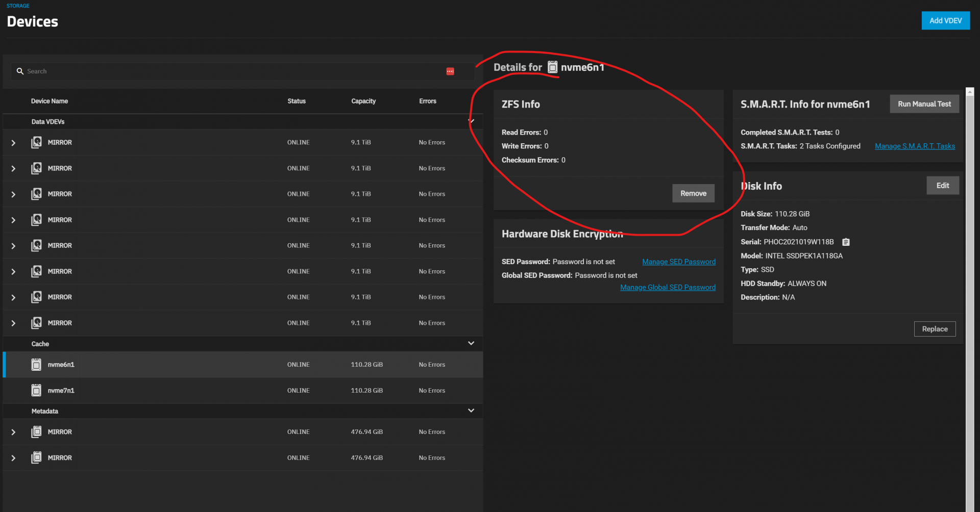Click the disk icon beside nvme6n1 details title

pos(552,67)
